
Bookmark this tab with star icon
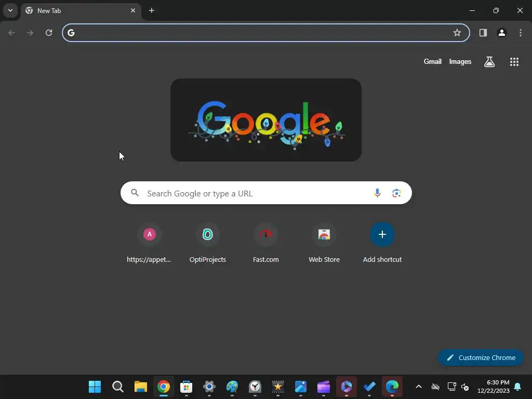457,33
